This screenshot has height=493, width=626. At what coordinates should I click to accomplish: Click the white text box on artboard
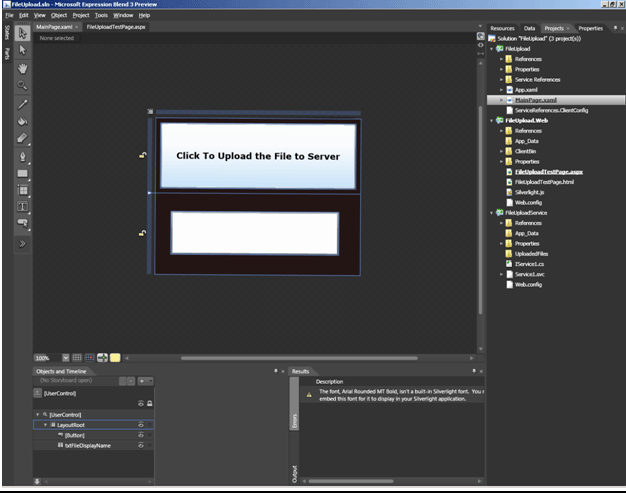point(255,233)
